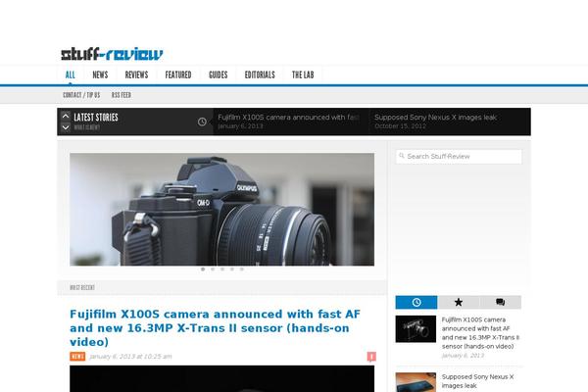Open the REVIEWS menu item
The height and width of the screenshot is (392, 588).
[x=136, y=75]
